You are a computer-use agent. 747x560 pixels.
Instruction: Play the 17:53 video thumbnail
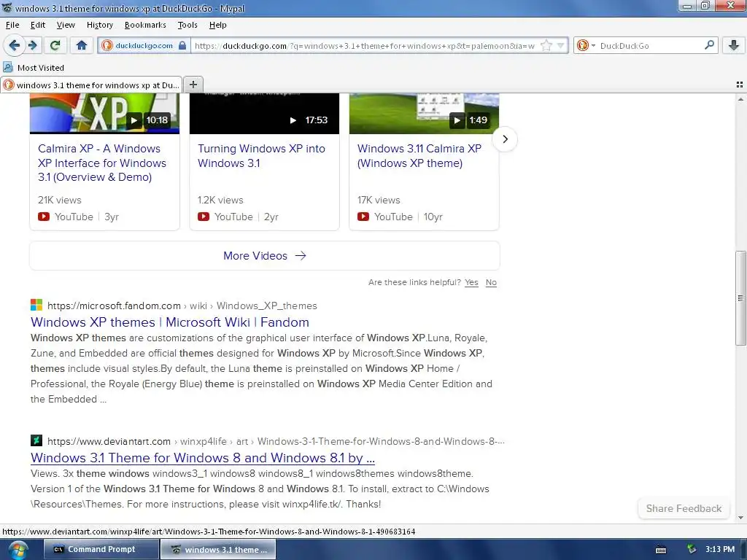[264, 113]
